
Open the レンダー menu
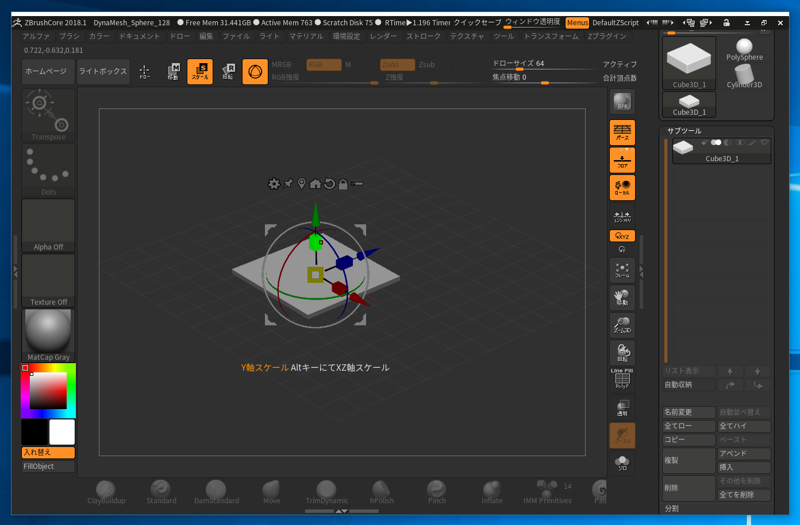[x=383, y=36]
